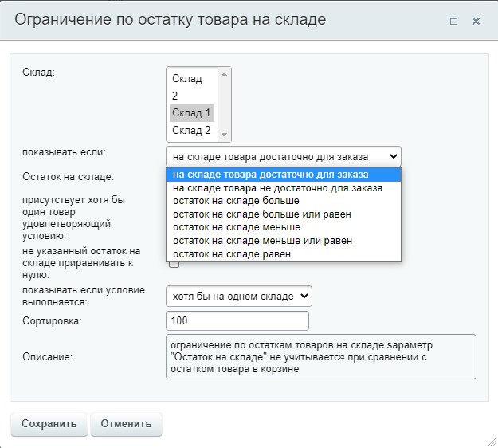
Task: Click into the Описание text area
Action: pyautogui.click(x=320, y=356)
